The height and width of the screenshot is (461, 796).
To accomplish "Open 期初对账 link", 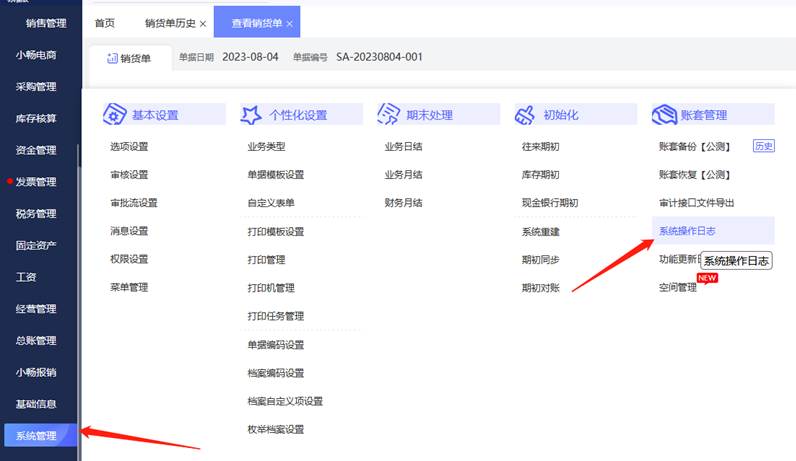I will coord(540,288).
